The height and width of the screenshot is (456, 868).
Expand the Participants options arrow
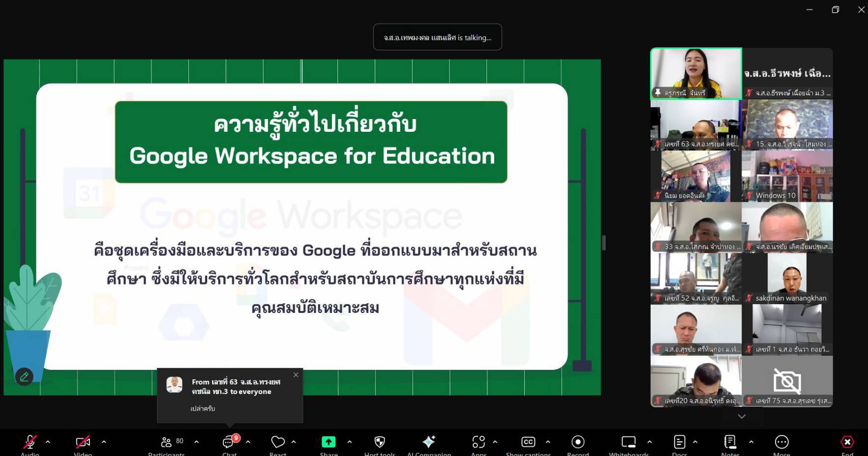click(x=196, y=442)
